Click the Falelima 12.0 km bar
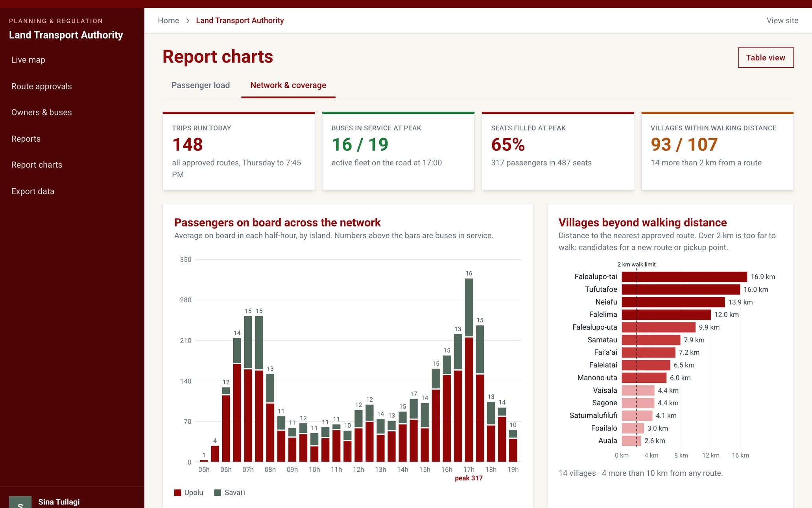 [666, 315]
